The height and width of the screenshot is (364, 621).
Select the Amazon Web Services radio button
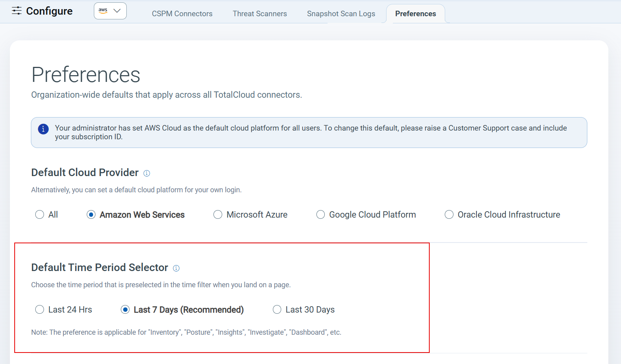click(91, 214)
